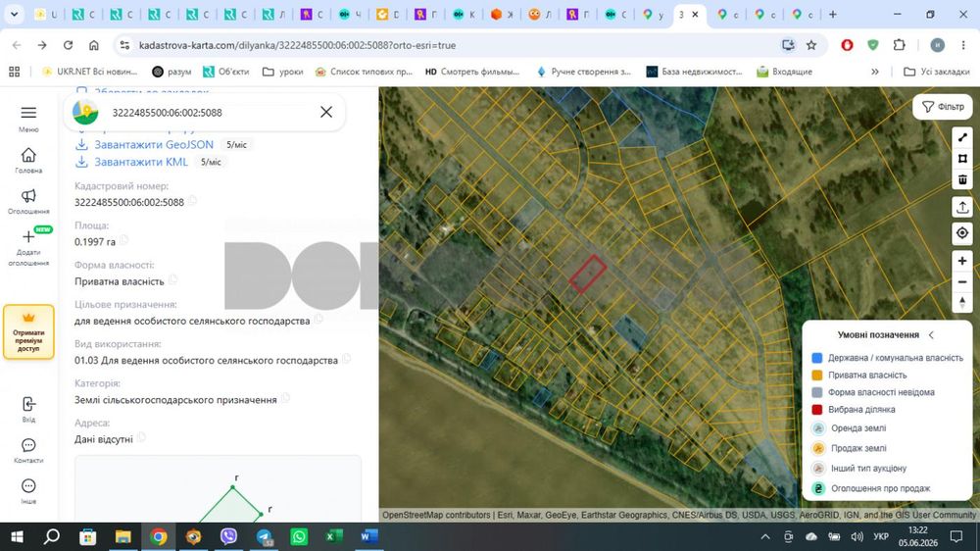
Task: Reload the page in browser
Action: coord(69,45)
